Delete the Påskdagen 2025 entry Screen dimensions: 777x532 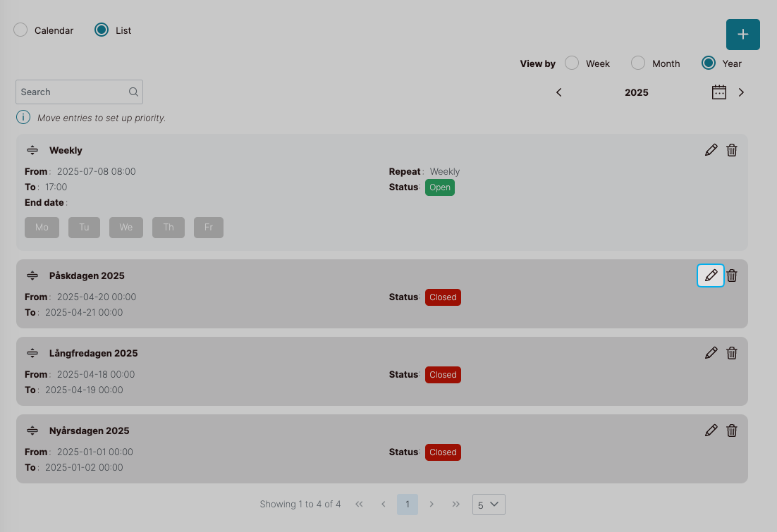click(732, 276)
